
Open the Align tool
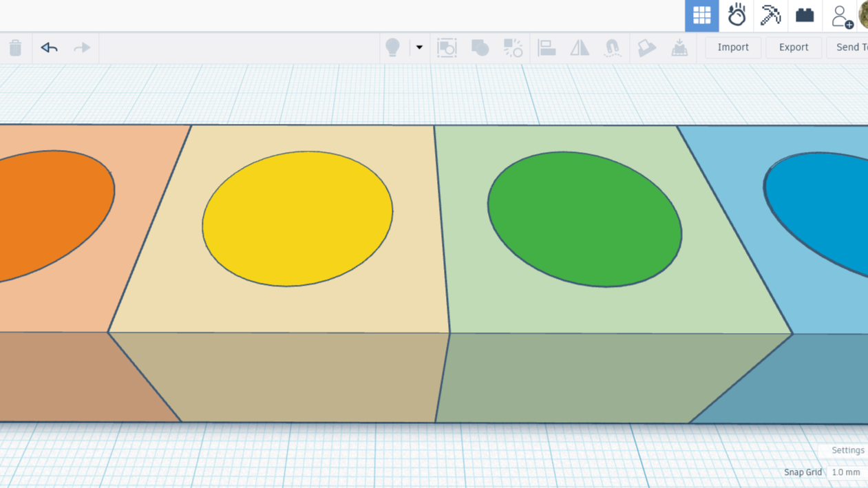point(547,47)
